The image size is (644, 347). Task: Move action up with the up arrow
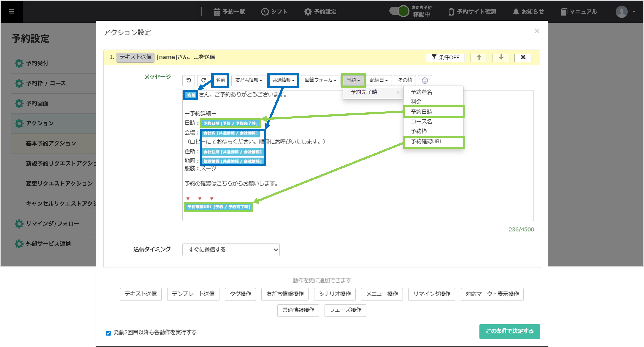tap(479, 58)
